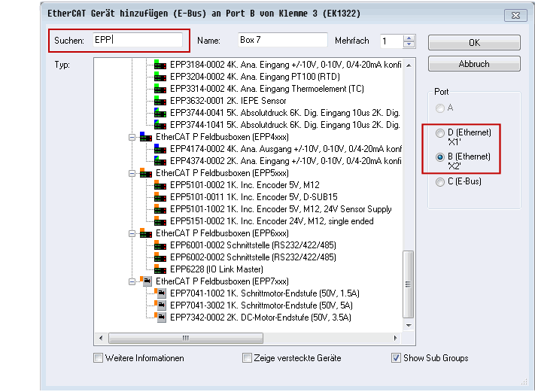The height and width of the screenshot is (392, 535).
Task: Select port C (E-Bus)
Action: click(440, 182)
